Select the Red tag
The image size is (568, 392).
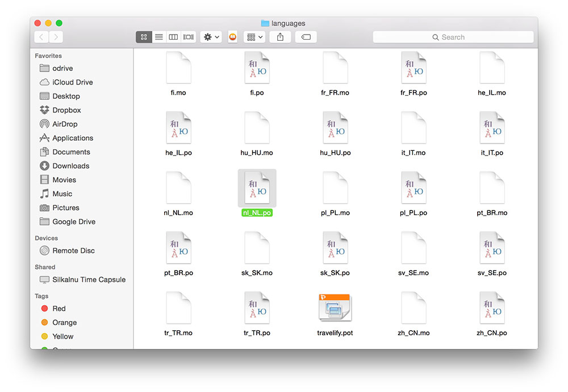click(59, 309)
